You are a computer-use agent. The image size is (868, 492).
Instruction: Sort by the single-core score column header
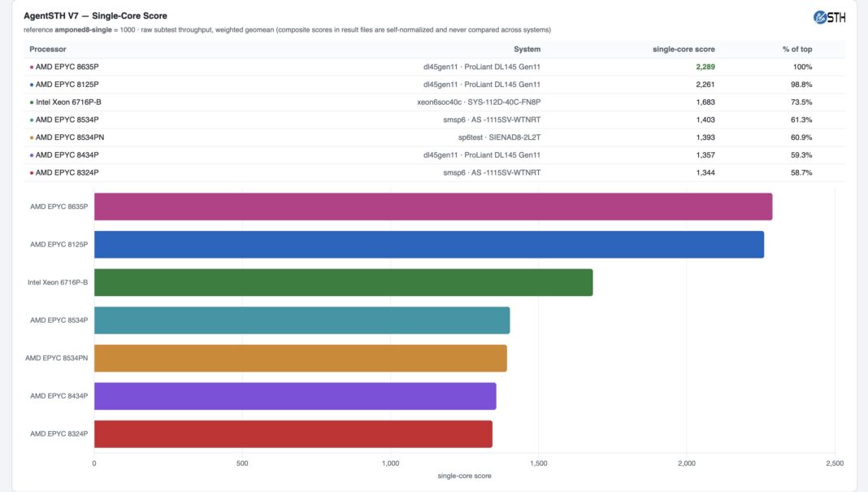684,50
